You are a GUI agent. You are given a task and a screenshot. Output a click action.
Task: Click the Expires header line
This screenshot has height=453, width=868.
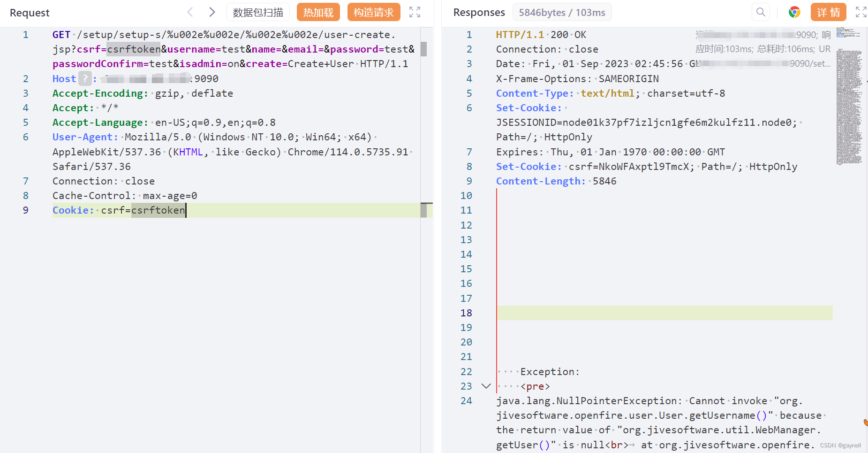[x=611, y=152]
